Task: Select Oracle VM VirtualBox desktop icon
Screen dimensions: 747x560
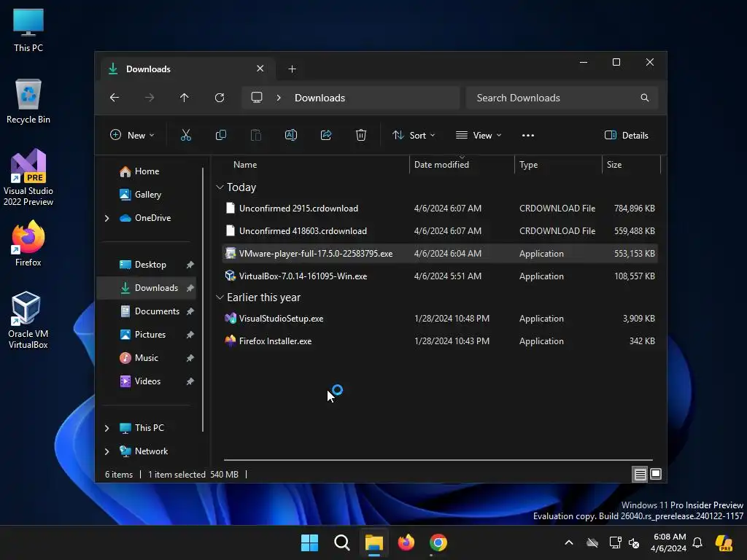Action: click(28, 320)
